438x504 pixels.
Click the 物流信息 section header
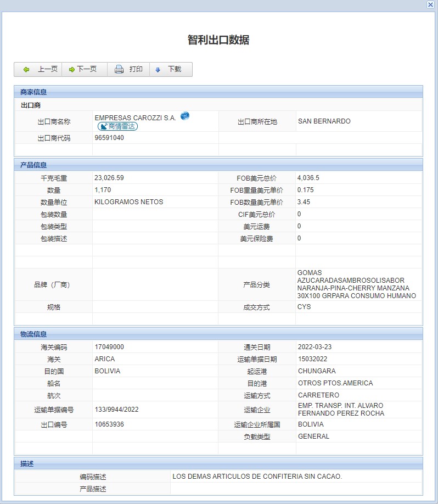[218, 334]
